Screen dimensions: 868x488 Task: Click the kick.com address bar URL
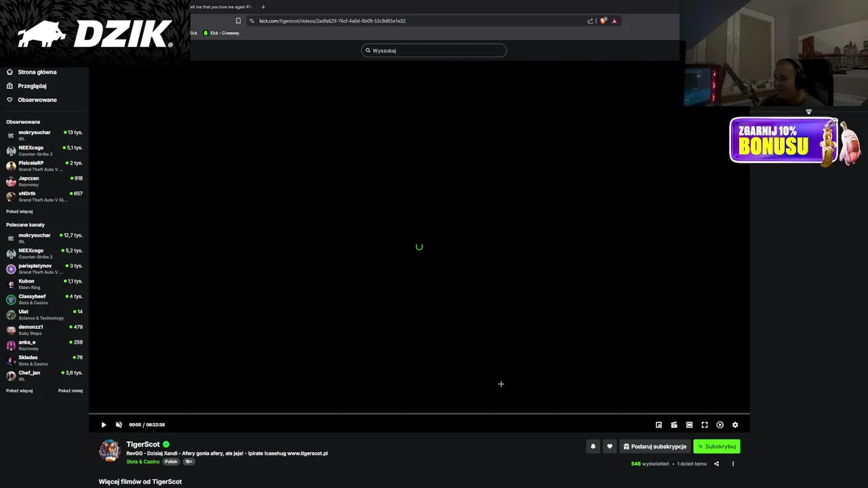(x=332, y=21)
